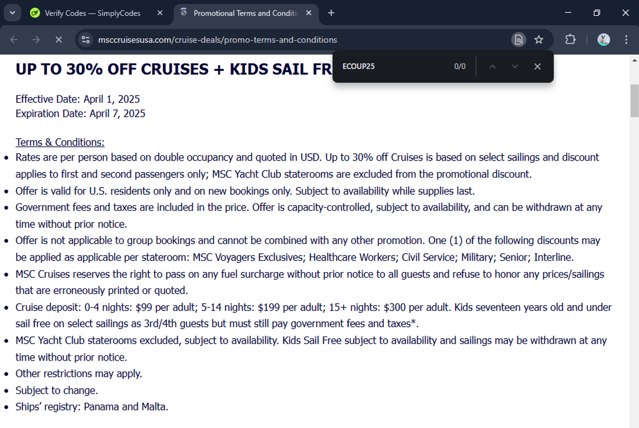View site information icon in address bar
639x428 pixels.
click(x=86, y=40)
